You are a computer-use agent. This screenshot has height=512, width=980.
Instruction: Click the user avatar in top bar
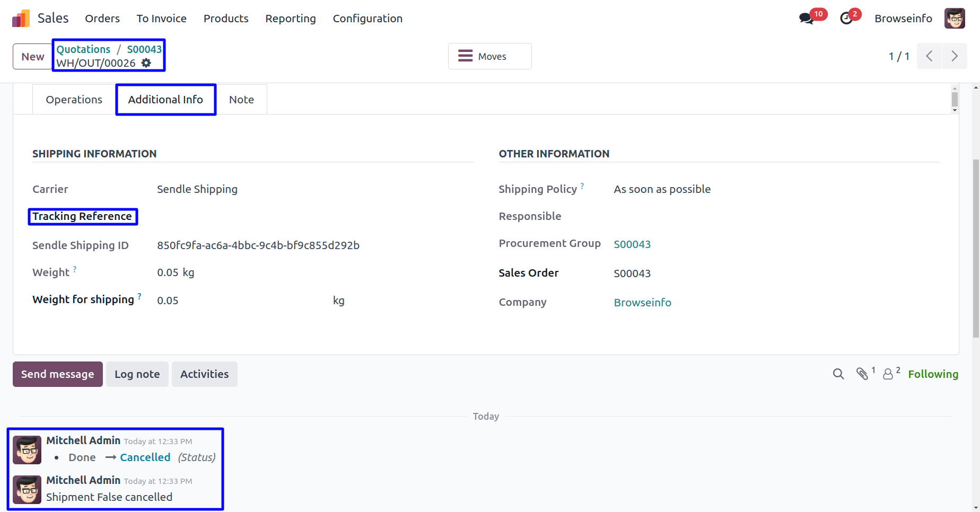tap(955, 19)
